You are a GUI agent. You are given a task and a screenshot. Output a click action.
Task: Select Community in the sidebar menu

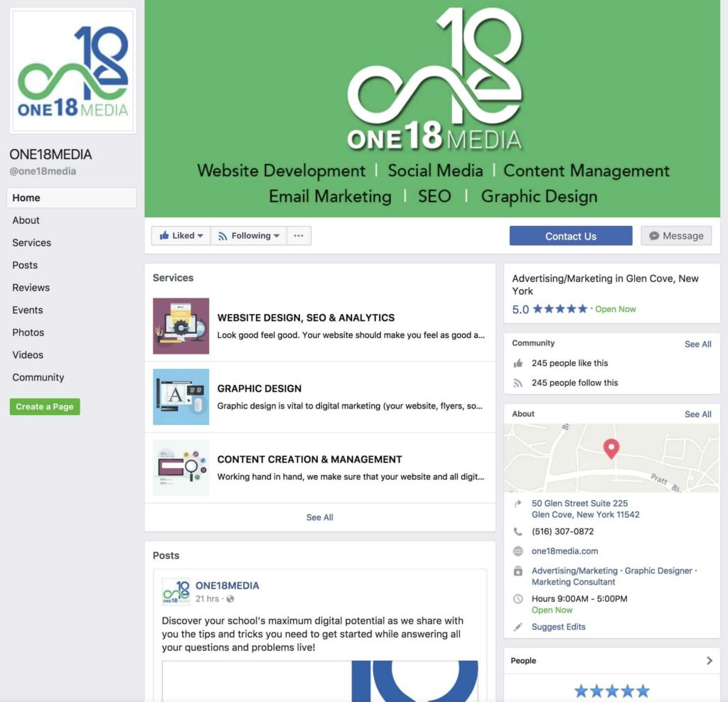coord(38,377)
